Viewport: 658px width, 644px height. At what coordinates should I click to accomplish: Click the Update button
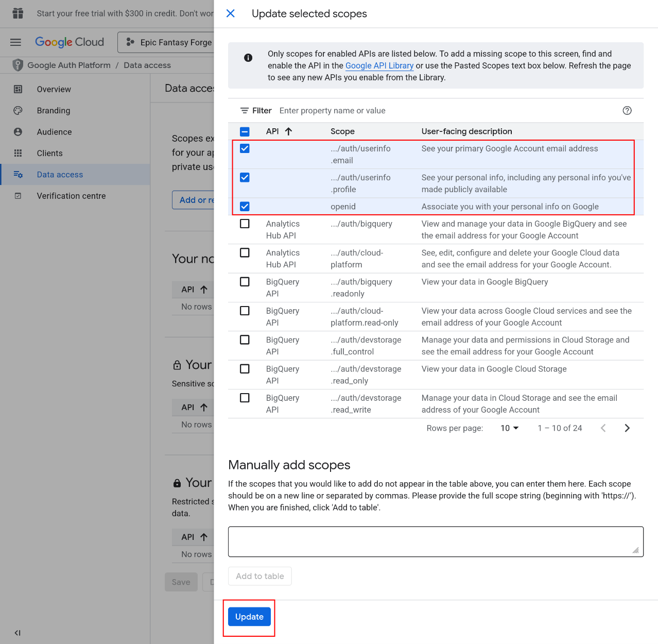249,617
